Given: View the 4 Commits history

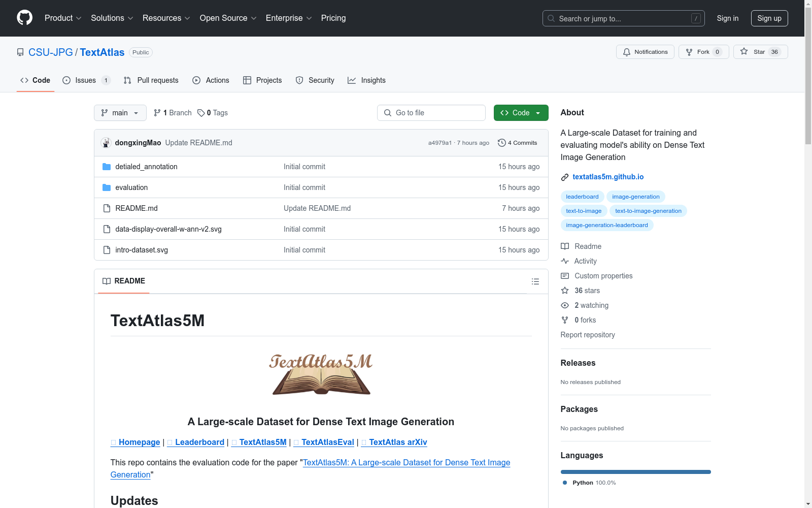Looking at the screenshot, I should (x=518, y=143).
